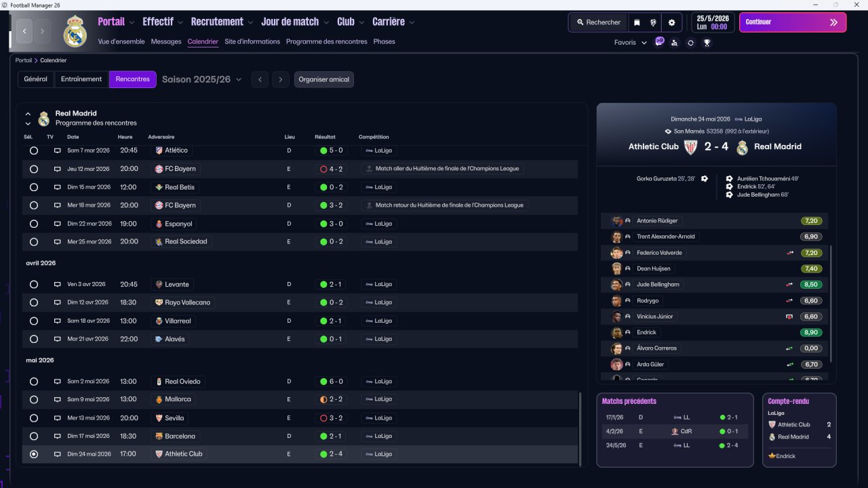Open the world globe icon in top bar
868x488 pixels.
[653, 22]
